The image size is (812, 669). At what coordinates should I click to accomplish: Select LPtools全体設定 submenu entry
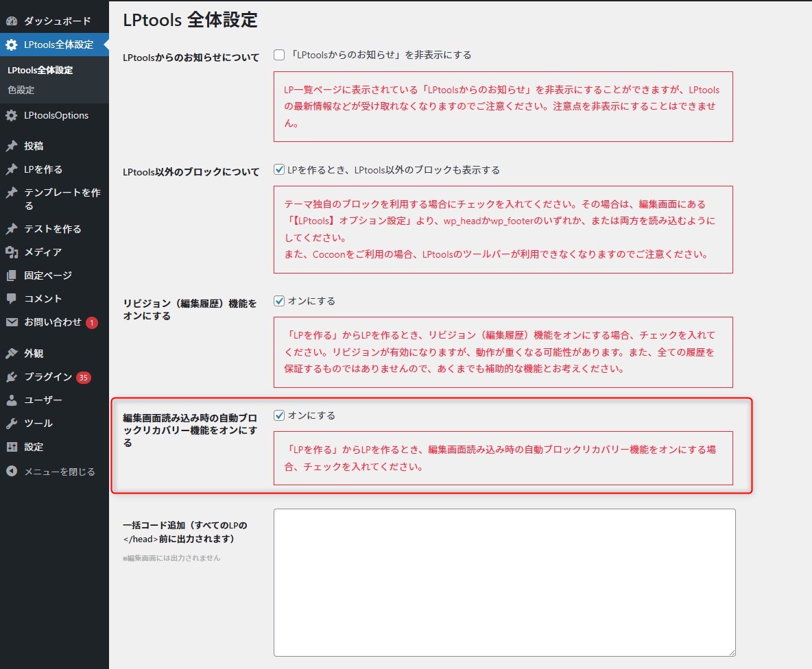(40, 71)
